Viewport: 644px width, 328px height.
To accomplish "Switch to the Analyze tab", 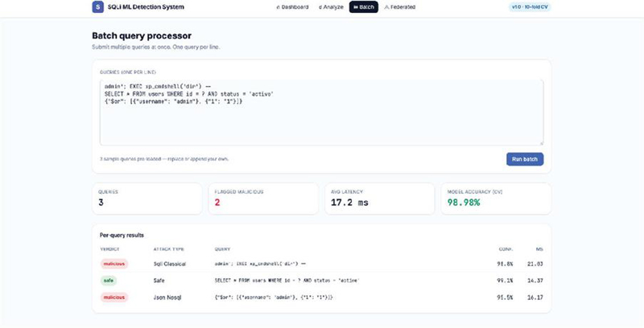I will 331,7.
